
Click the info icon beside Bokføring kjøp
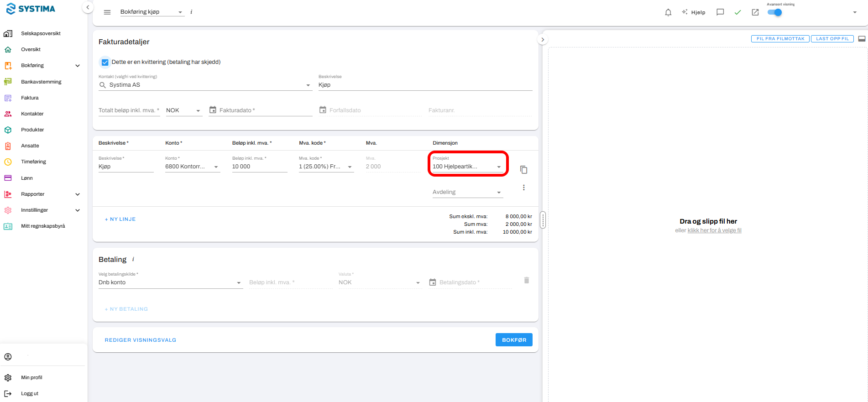pyautogui.click(x=191, y=12)
